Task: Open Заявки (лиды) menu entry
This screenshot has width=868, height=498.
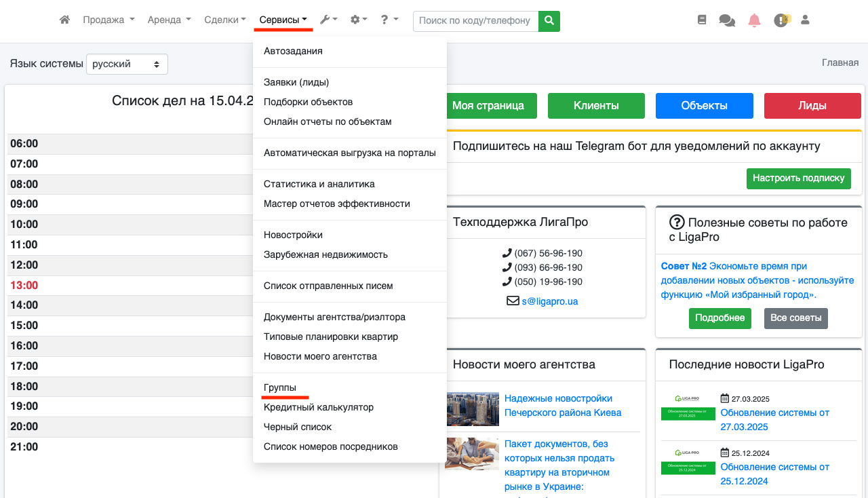Action: tap(296, 82)
